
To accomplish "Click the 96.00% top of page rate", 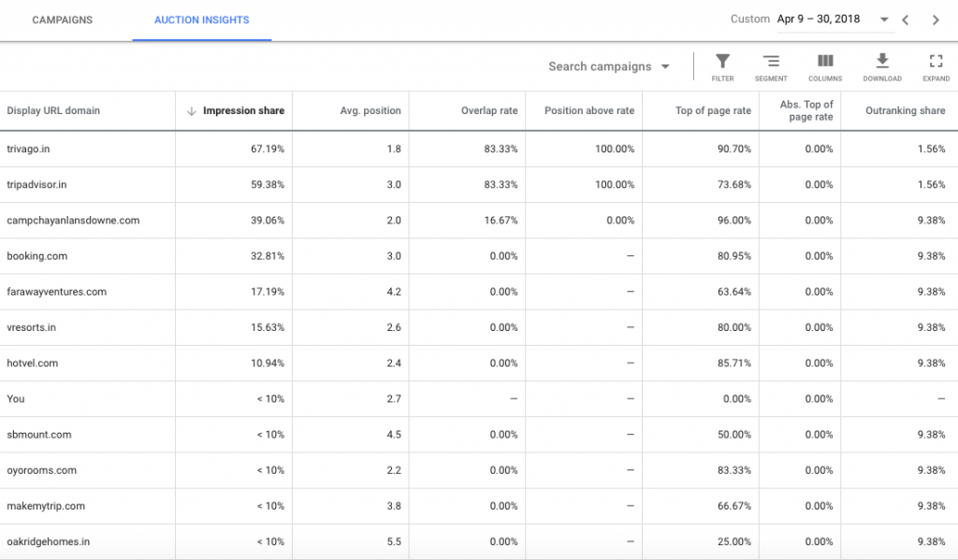I will (733, 221).
